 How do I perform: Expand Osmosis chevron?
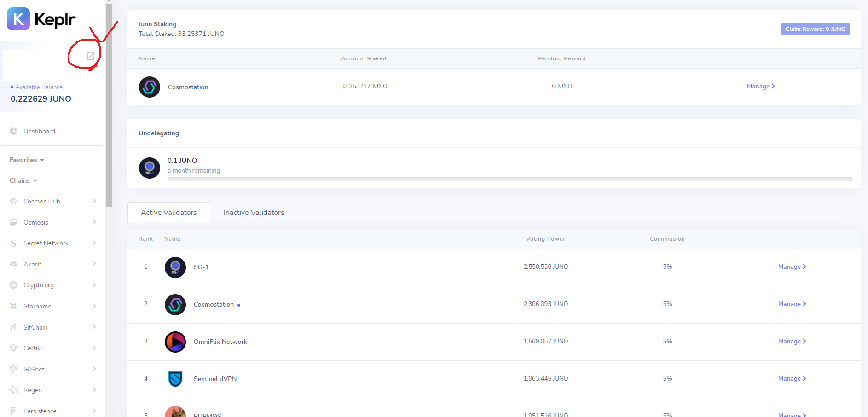click(94, 222)
